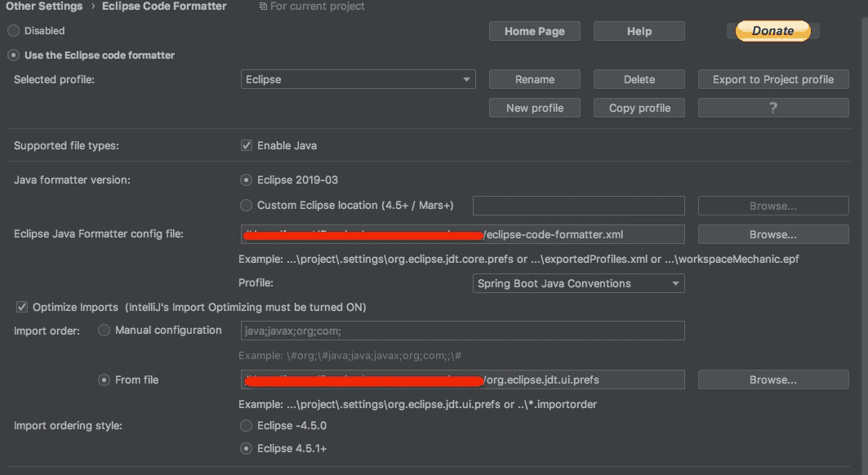The height and width of the screenshot is (475, 868).
Task: Click the Donate button
Action: click(x=772, y=31)
